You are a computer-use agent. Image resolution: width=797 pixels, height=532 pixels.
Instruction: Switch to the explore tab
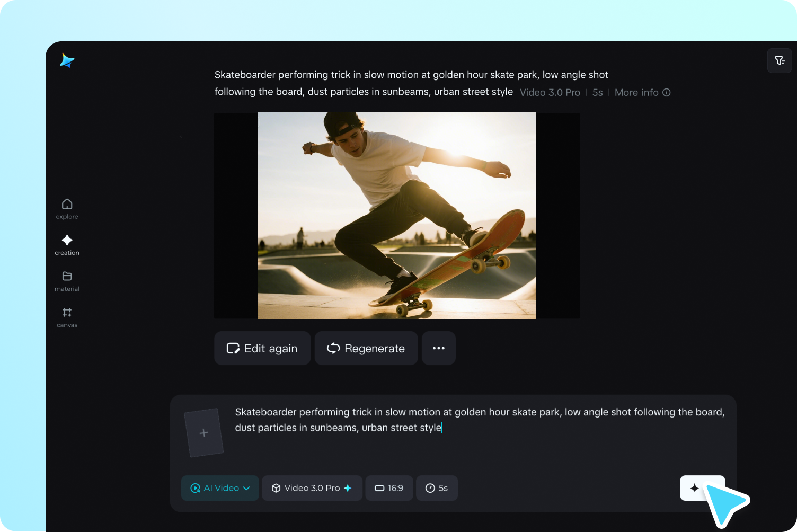pyautogui.click(x=67, y=209)
